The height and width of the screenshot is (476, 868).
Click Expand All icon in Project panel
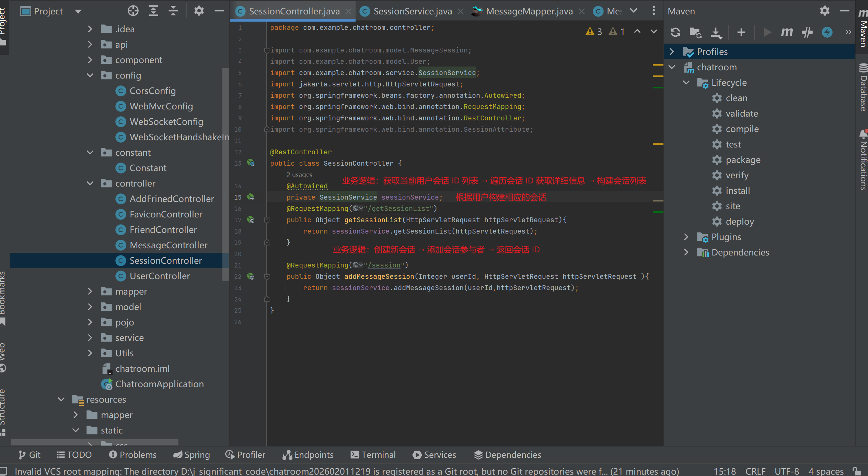153,11
